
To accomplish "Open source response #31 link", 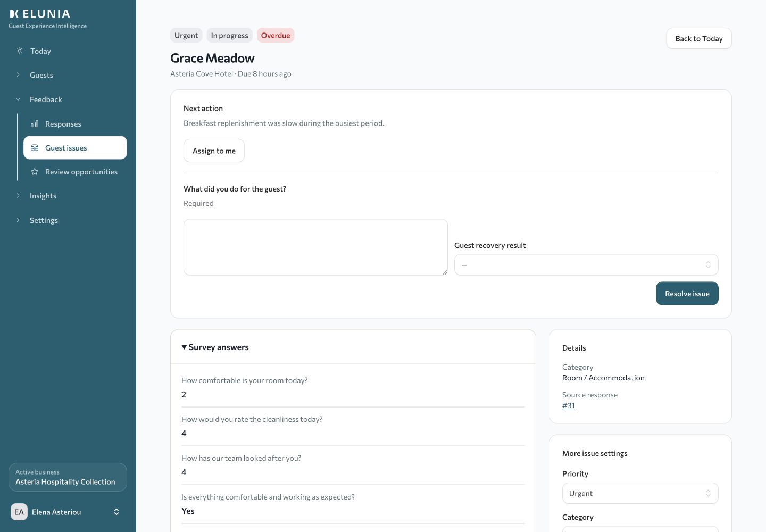I will tap(569, 405).
